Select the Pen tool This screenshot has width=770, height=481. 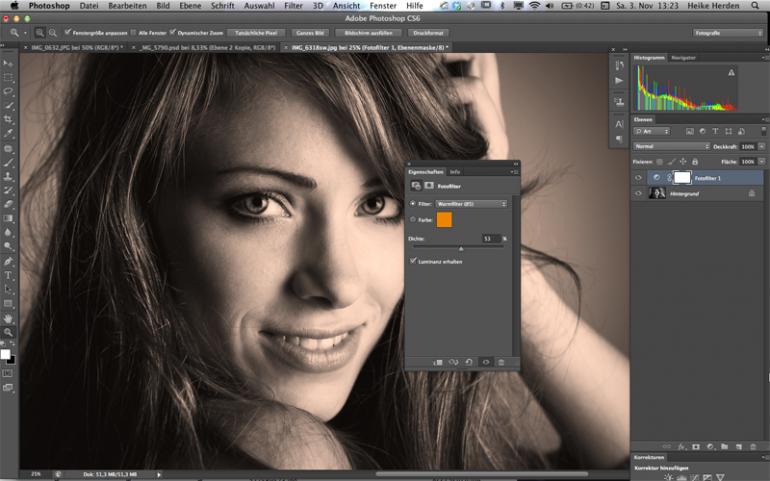point(8,261)
